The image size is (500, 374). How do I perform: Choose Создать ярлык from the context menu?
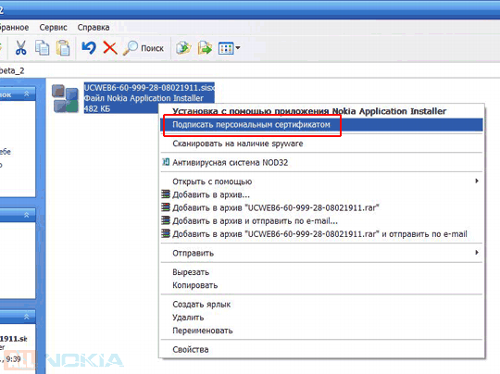point(322,304)
